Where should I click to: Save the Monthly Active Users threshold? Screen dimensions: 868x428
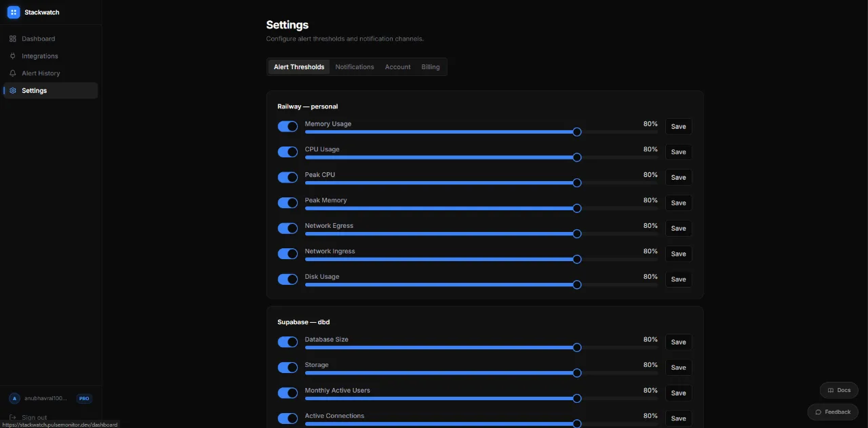click(678, 393)
